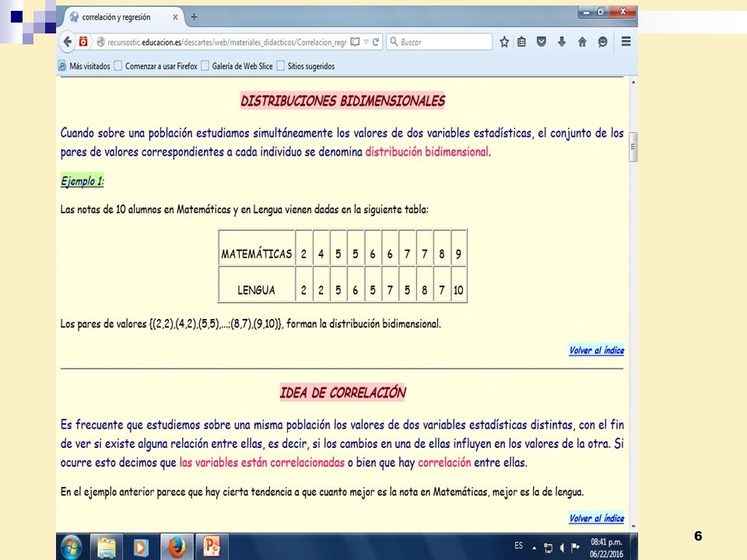Click the cell with value 10 in LENGUA row
This screenshot has width=747, height=560.
458,285
